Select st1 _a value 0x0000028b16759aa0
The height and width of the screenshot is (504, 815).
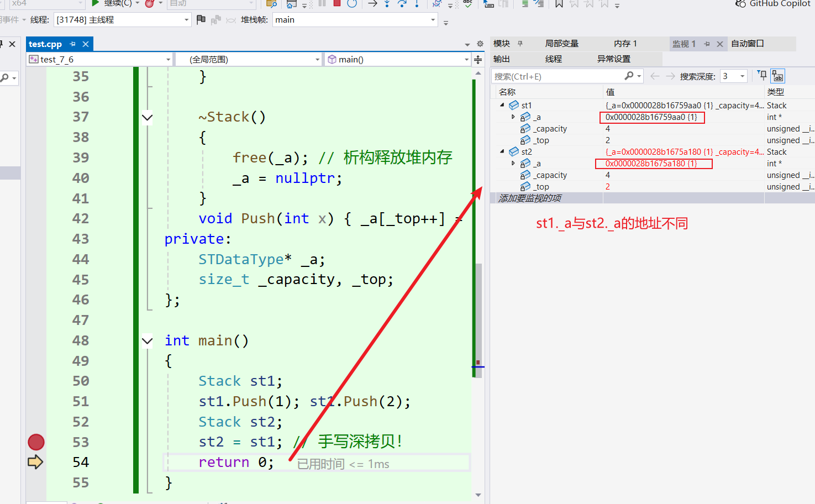651,117
